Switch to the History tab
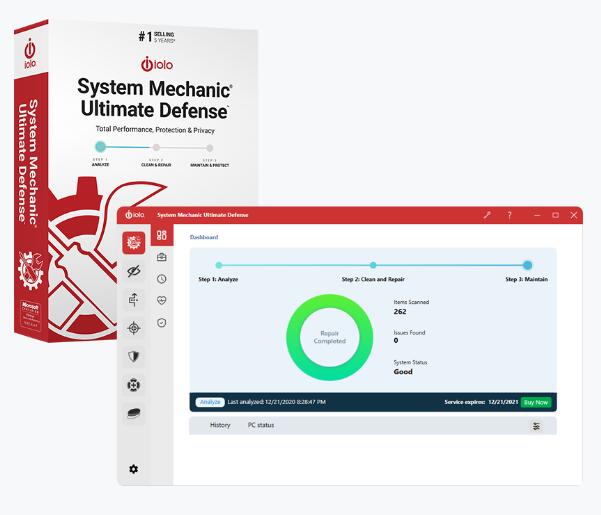Viewport: 601px width, 515px height. coord(220,425)
